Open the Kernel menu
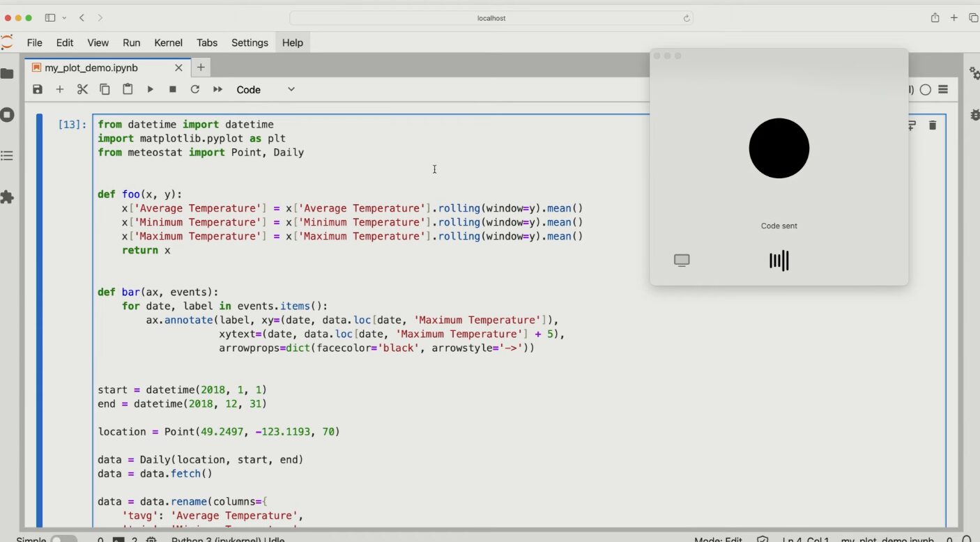The image size is (980, 542). [x=168, y=42]
